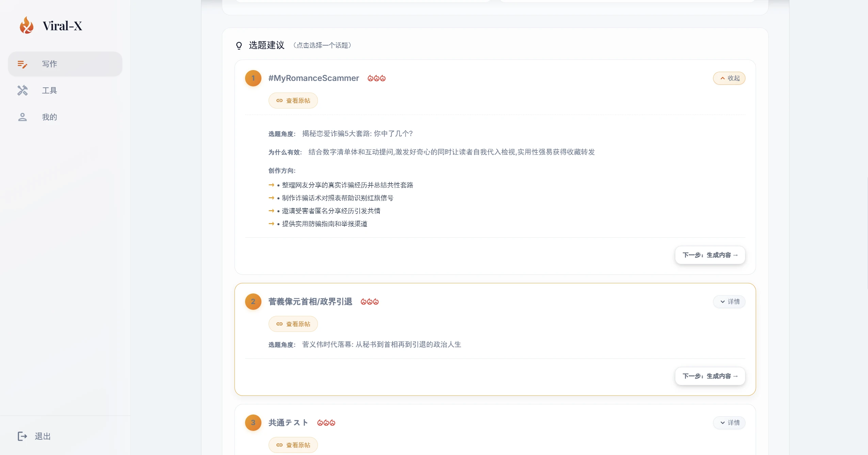
Task: Open 查看原帖 link for #MyRomanceScammer
Action: (293, 101)
